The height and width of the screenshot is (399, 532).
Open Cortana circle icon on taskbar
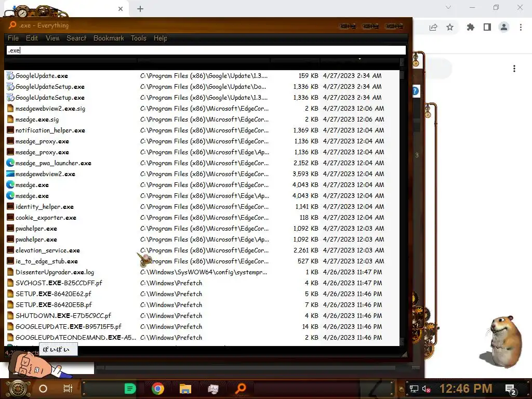(43, 389)
